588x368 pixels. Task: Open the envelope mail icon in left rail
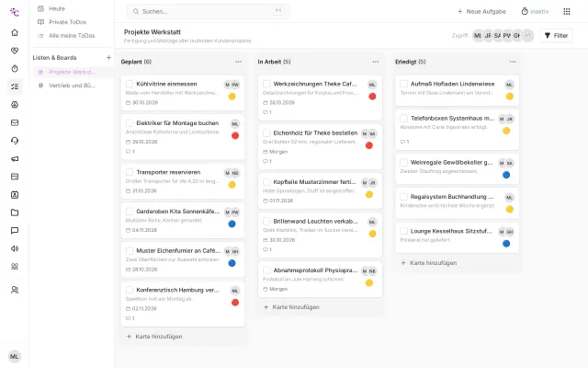[15, 122]
